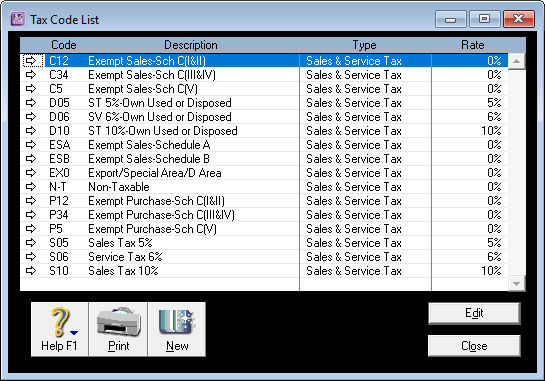The height and width of the screenshot is (381, 545).
Task: Click arrow icon beside code S10
Action: pos(31,271)
